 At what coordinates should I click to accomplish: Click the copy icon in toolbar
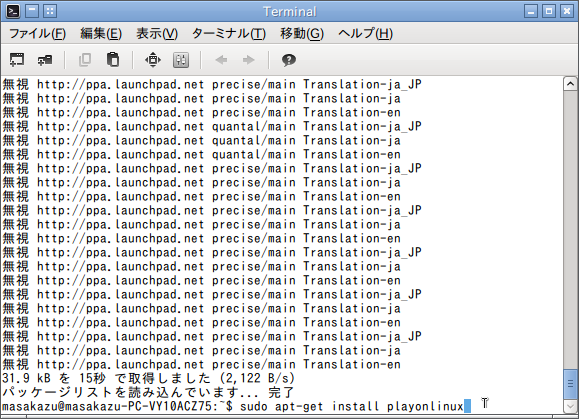pyautogui.click(x=85, y=60)
